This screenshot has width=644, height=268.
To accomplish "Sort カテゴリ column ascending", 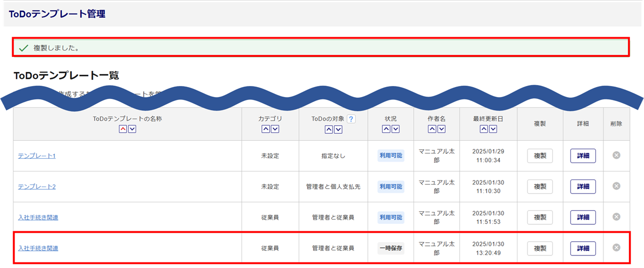I will tap(266, 129).
